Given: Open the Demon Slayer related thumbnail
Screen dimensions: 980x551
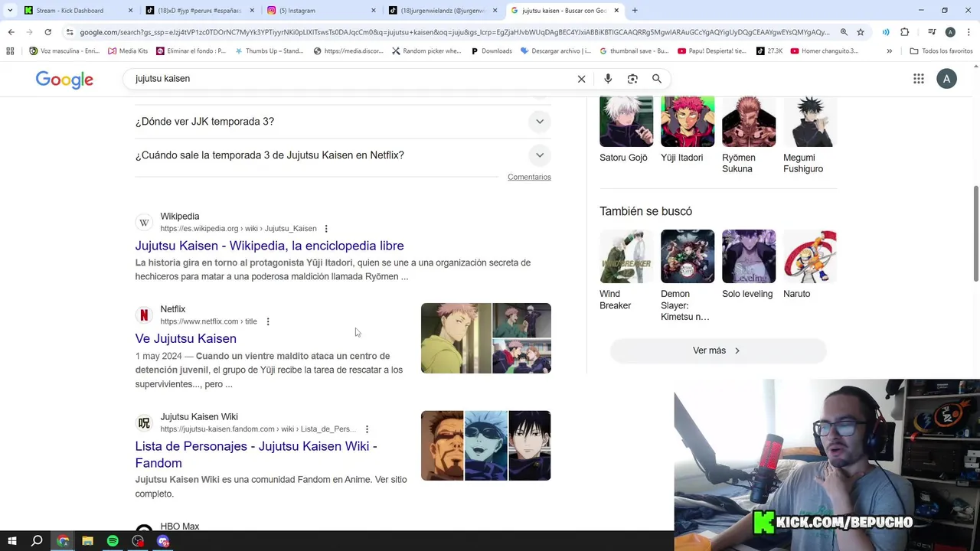Looking at the screenshot, I should 688,256.
